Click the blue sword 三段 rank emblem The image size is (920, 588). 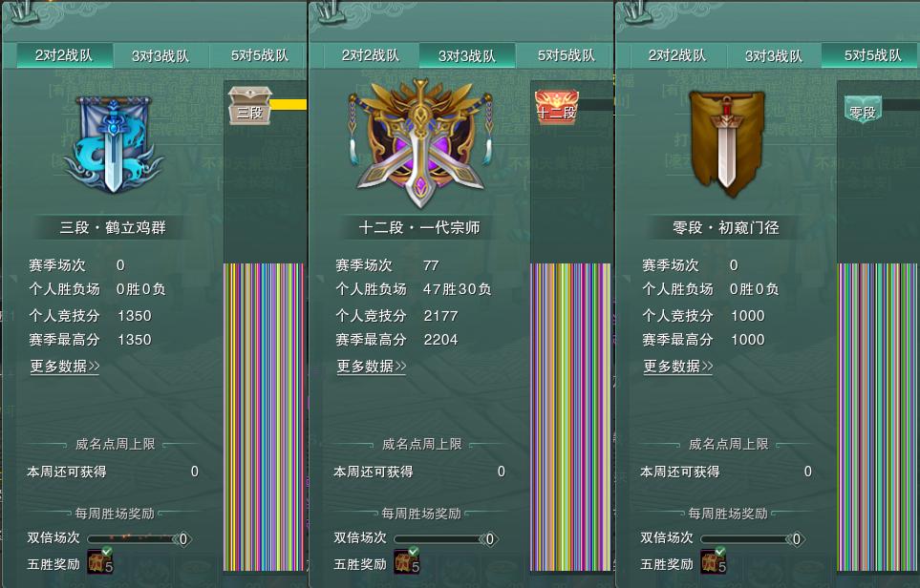tap(113, 145)
